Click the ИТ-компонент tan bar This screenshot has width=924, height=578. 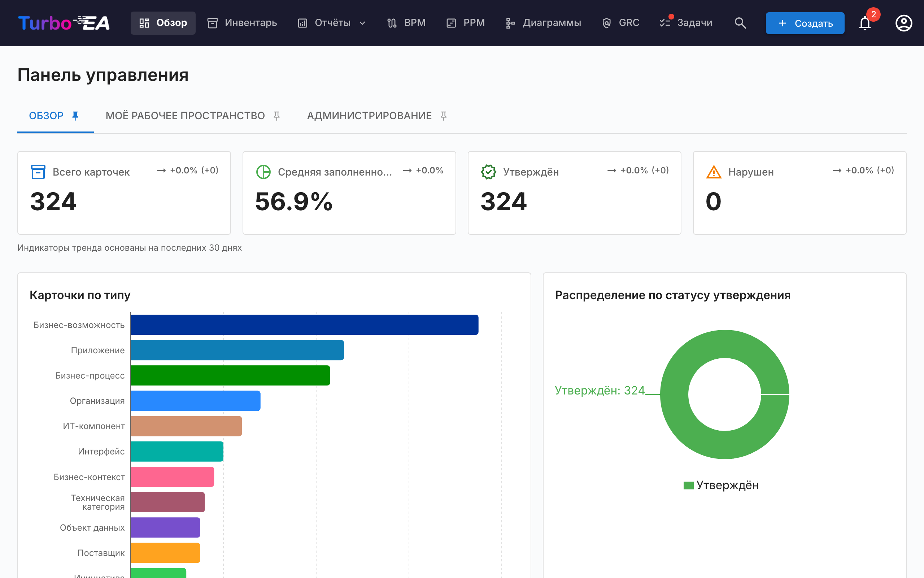(186, 426)
